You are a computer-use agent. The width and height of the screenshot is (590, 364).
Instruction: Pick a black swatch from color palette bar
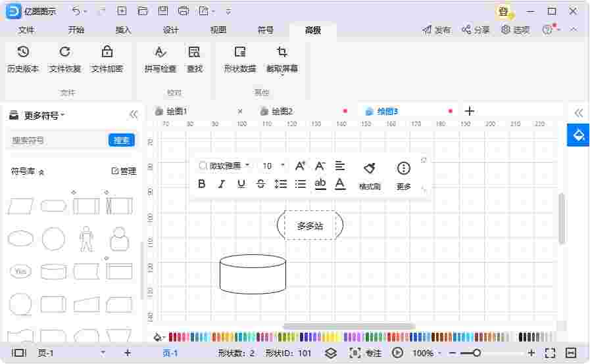pyautogui.click(x=521, y=336)
